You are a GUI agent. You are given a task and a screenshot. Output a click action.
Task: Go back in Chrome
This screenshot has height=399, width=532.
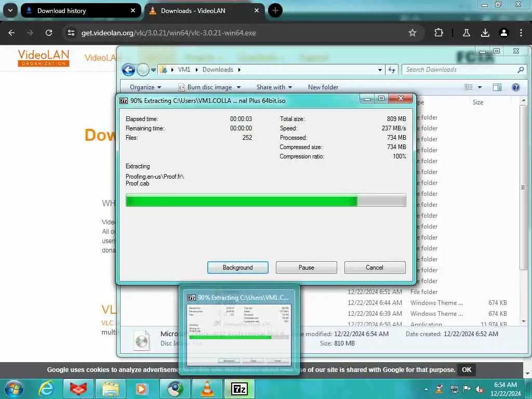[x=11, y=33]
